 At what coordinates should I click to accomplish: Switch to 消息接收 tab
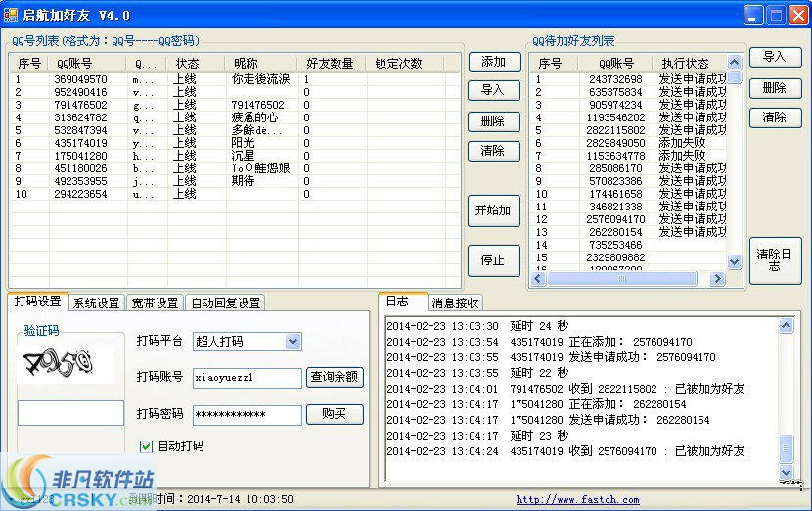(455, 302)
